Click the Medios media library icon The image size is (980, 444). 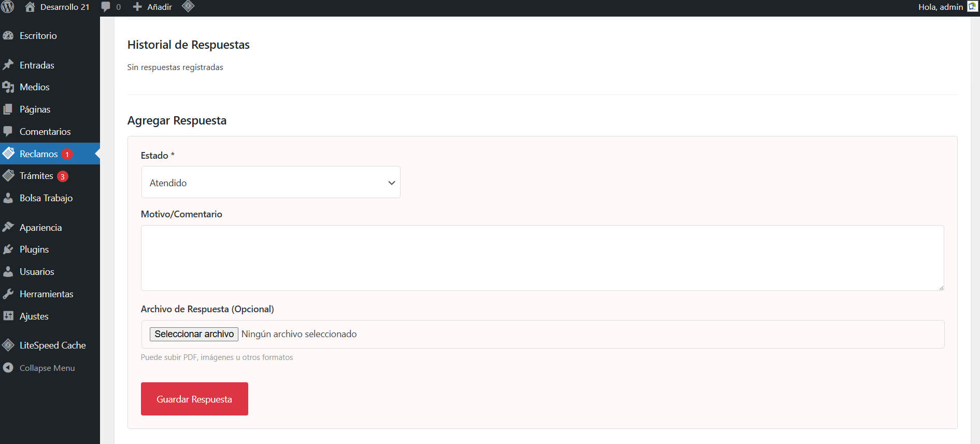click(x=8, y=87)
